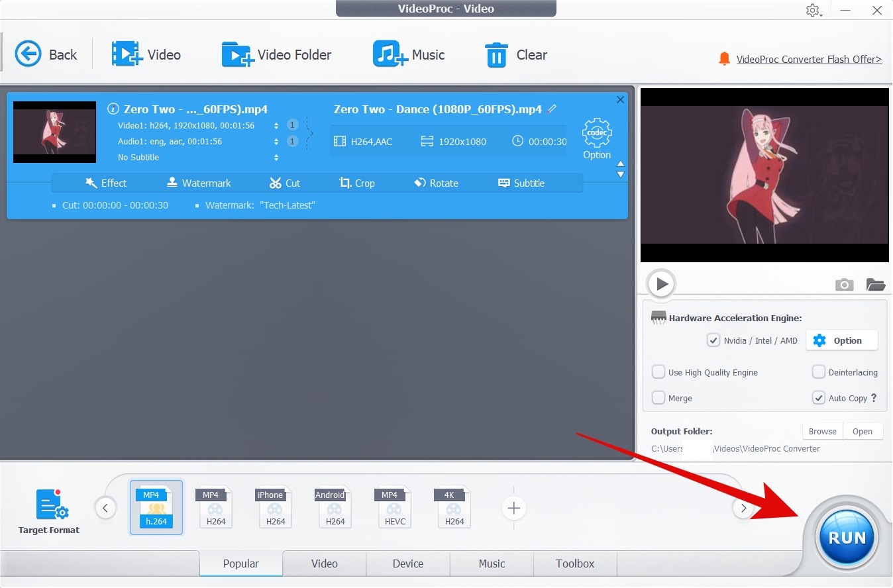This screenshot has width=893, height=588.
Task: Click the video stream count badge
Action: click(292, 125)
